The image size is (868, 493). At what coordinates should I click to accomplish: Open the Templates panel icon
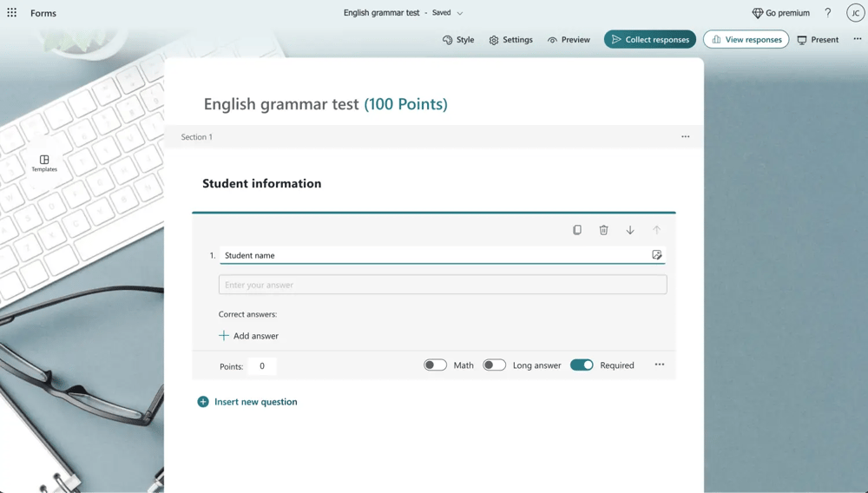[44, 163]
